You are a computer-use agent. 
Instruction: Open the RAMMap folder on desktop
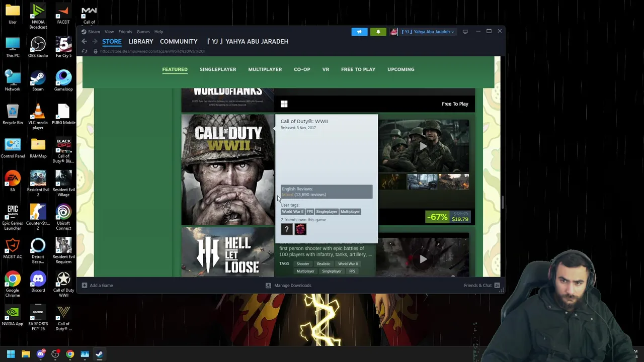tap(38, 148)
